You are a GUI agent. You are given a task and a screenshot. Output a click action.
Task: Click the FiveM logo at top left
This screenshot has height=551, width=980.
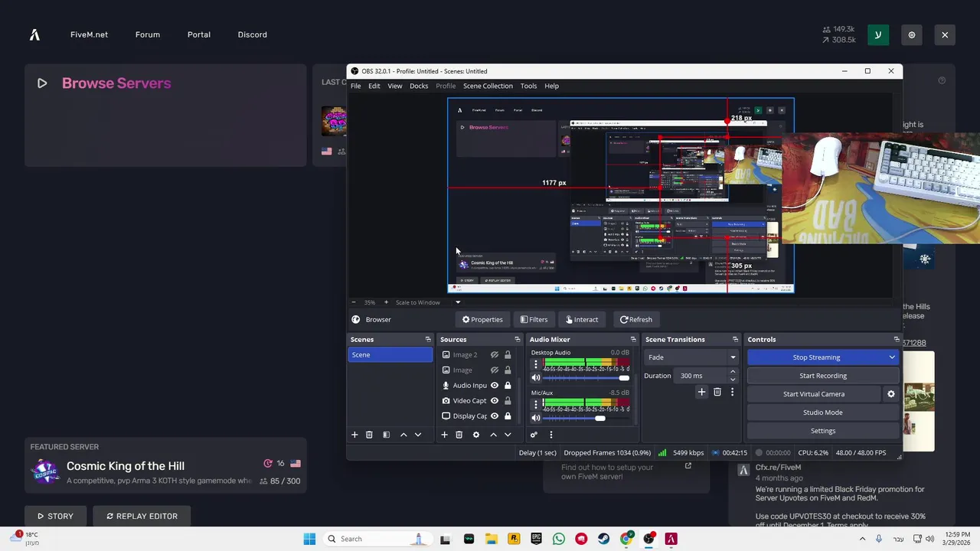pyautogui.click(x=34, y=34)
